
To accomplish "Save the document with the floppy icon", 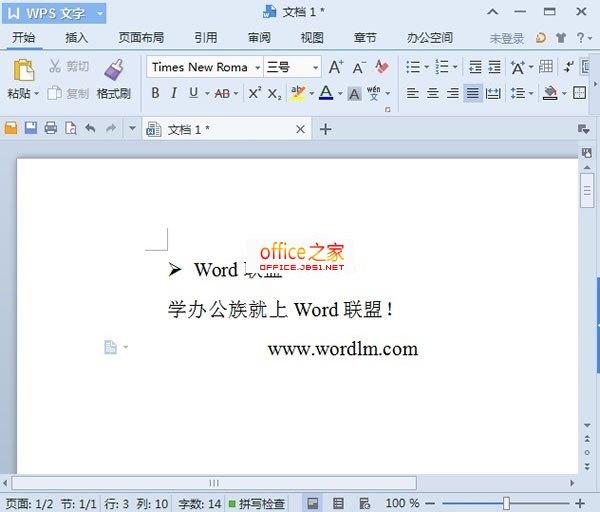I will click(31, 128).
